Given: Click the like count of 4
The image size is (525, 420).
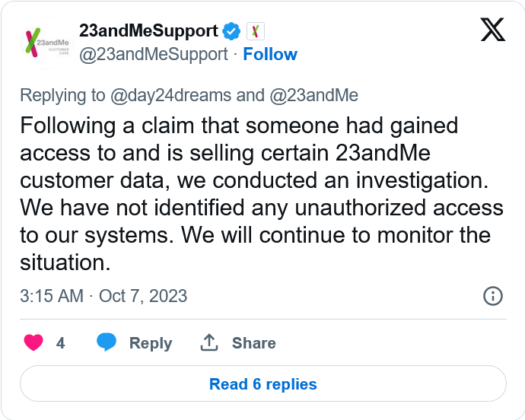Looking at the screenshot, I should (x=61, y=343).
